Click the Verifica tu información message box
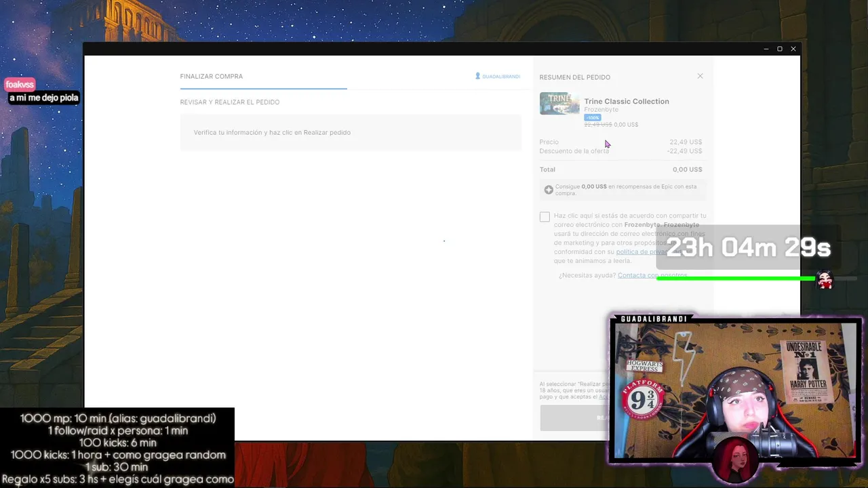Viewport: 868px width, 488px height. [x=351, y=132]
